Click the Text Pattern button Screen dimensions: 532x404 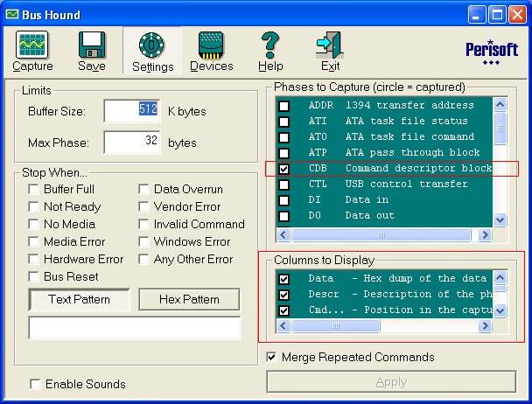(x=79, y=300)
